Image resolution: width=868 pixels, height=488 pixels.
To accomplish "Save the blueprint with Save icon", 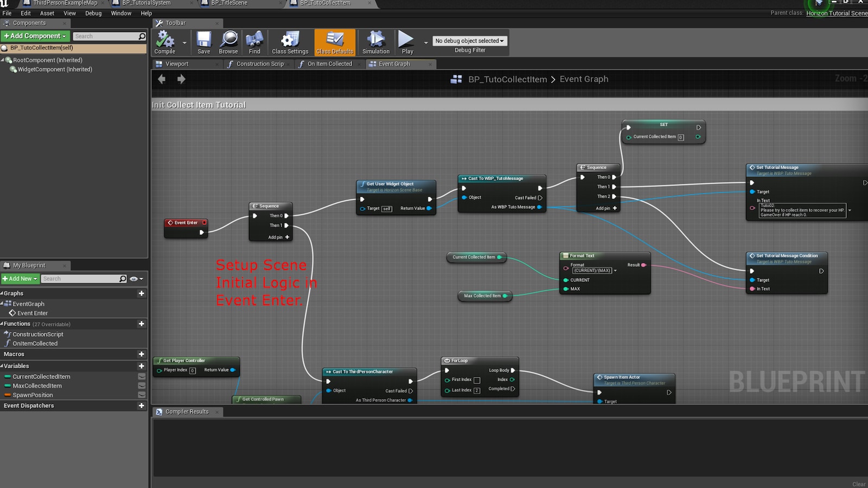I will (204, 42).
